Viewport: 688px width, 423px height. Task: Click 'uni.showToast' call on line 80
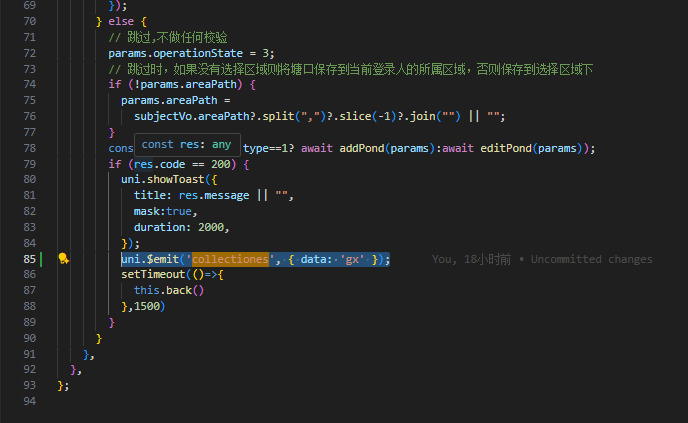click(163, 179)
